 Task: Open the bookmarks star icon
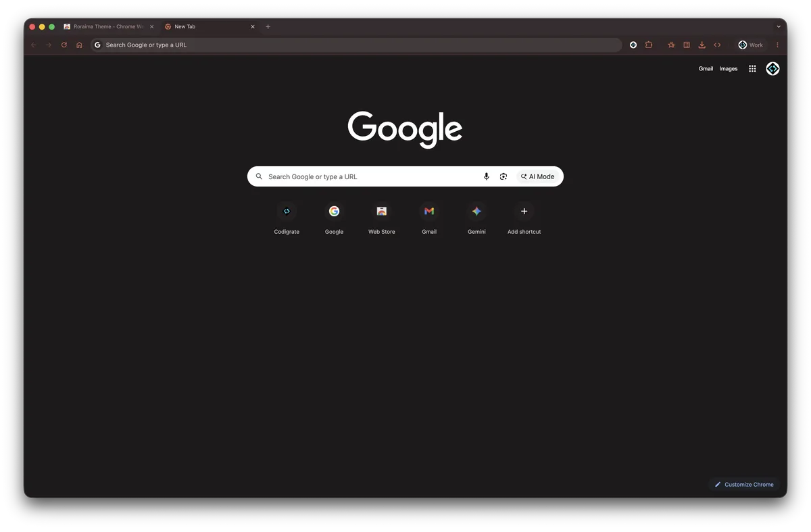(671, 45)
